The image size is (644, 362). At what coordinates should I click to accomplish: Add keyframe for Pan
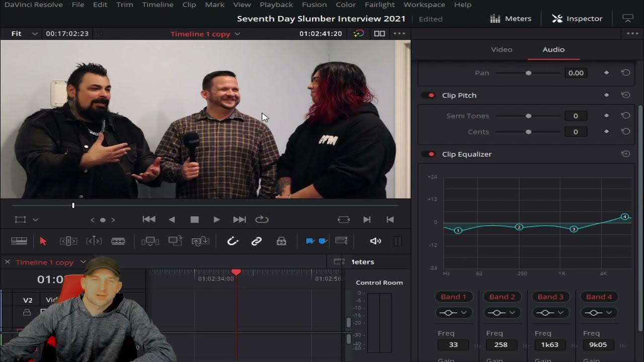[x=606, y=73]
